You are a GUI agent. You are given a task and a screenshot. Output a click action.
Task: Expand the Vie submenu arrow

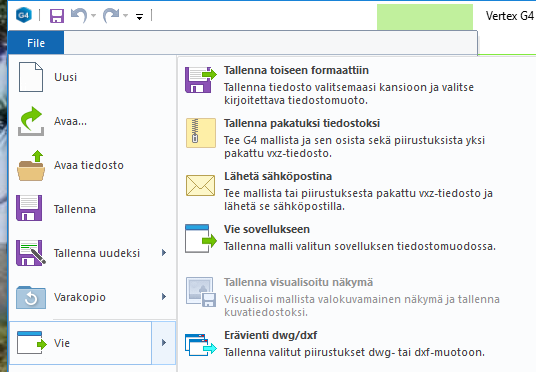point(164,343)
